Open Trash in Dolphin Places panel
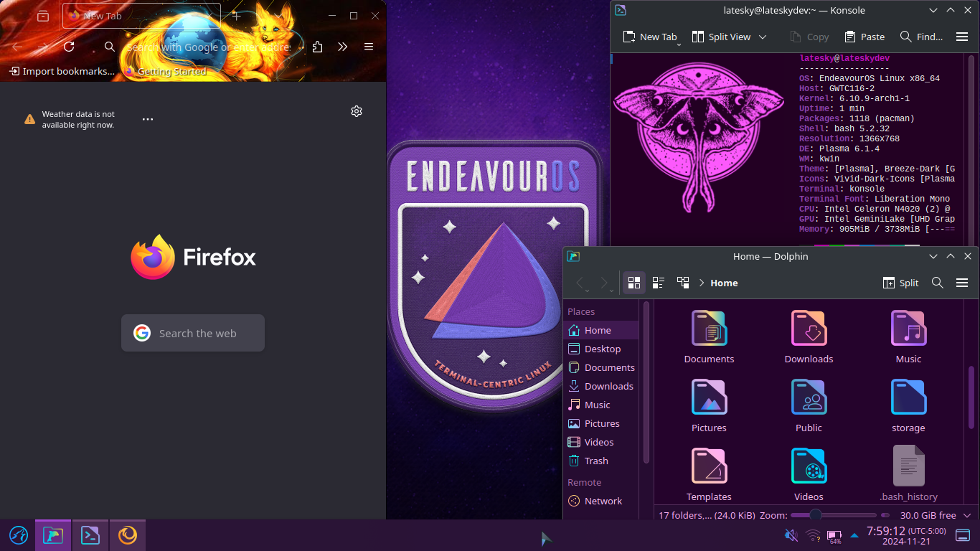 pos(601,461)
